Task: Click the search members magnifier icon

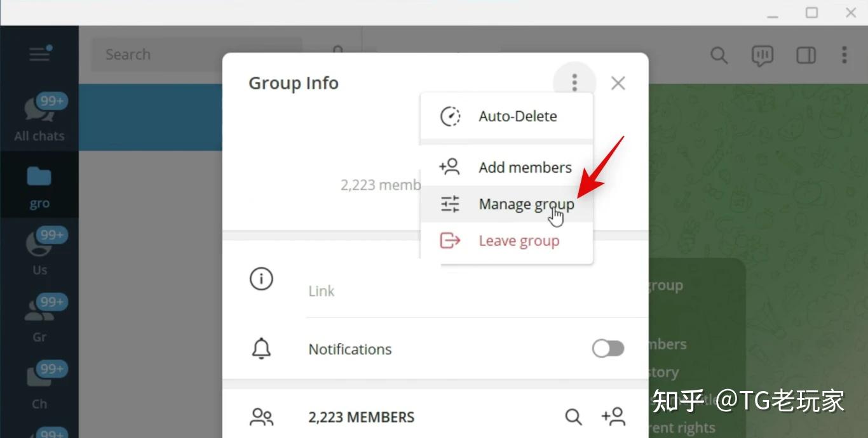Action: point(573,417)
